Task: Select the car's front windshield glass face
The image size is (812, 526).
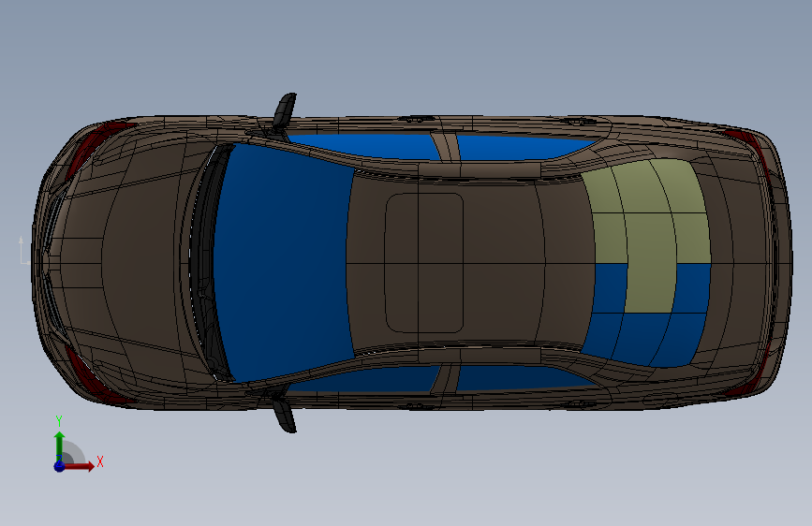Action: pos(282,261)
